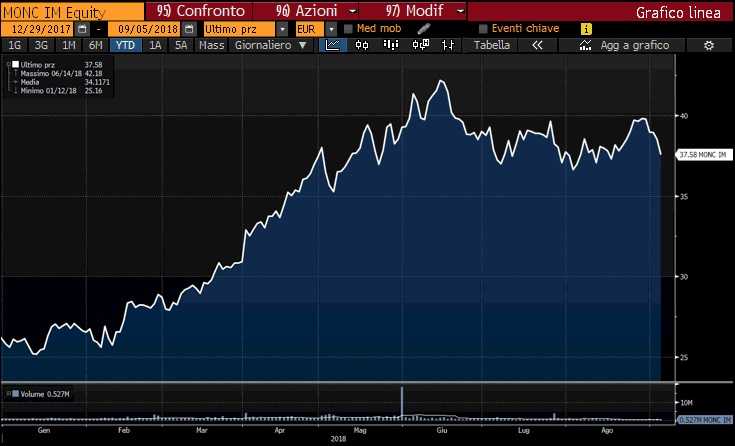Click the 40 price axis label

[684, 116]
